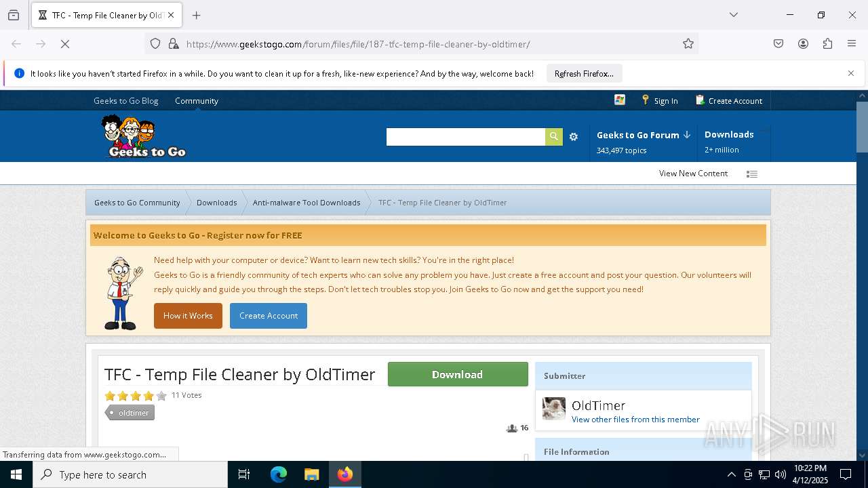The image size is (868, 488).
Task: Click the followers icon showing 16
Action: [x=512, y=428]
